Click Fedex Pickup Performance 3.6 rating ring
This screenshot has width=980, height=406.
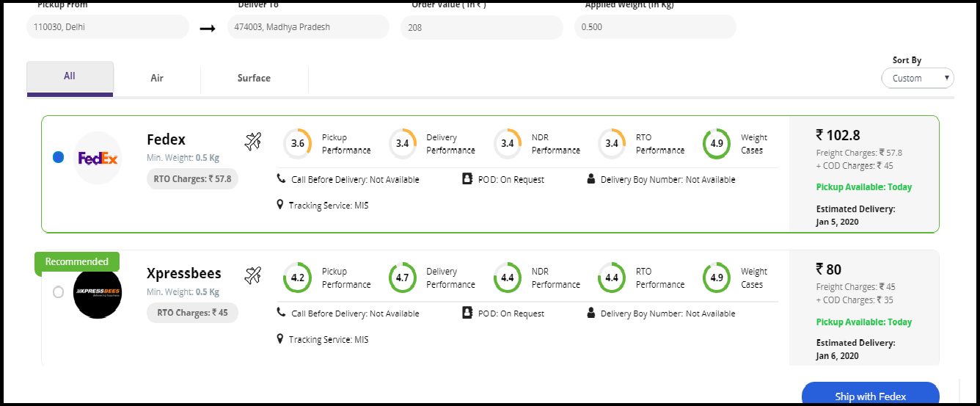tap(298, 144)
